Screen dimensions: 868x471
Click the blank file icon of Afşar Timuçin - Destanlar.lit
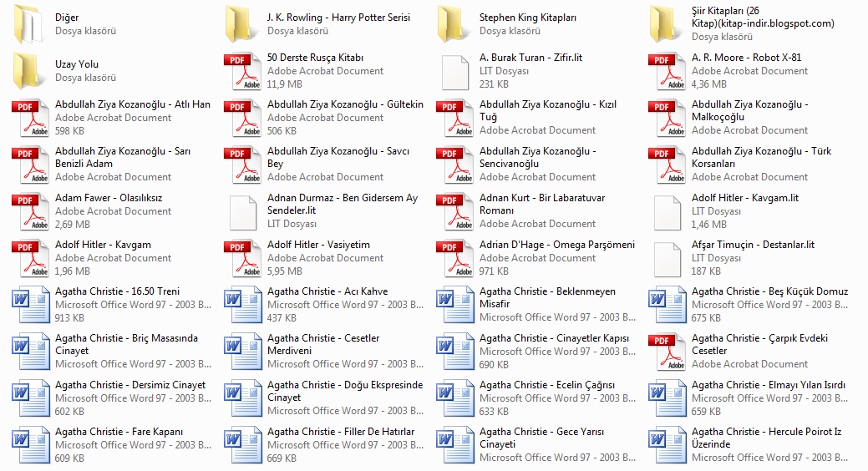click(x=667, y=260)
